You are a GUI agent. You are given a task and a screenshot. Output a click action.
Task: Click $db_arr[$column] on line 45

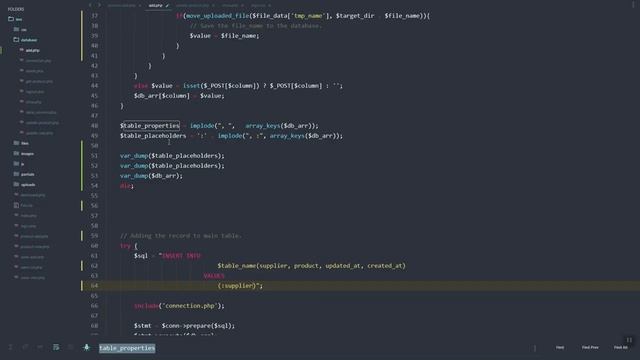pyautogui.click(x=162, y=96)
